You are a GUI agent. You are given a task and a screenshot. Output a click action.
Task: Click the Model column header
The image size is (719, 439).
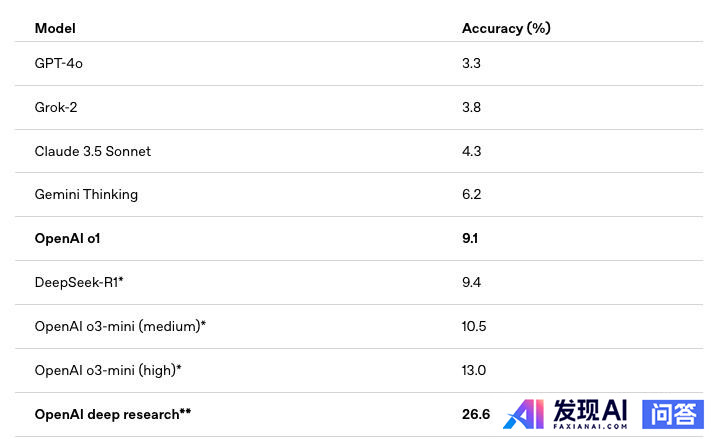pos(55,28)
